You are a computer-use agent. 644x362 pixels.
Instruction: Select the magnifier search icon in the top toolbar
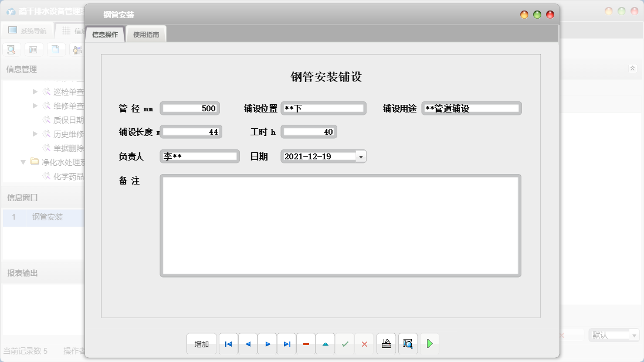tap(11, 49)
